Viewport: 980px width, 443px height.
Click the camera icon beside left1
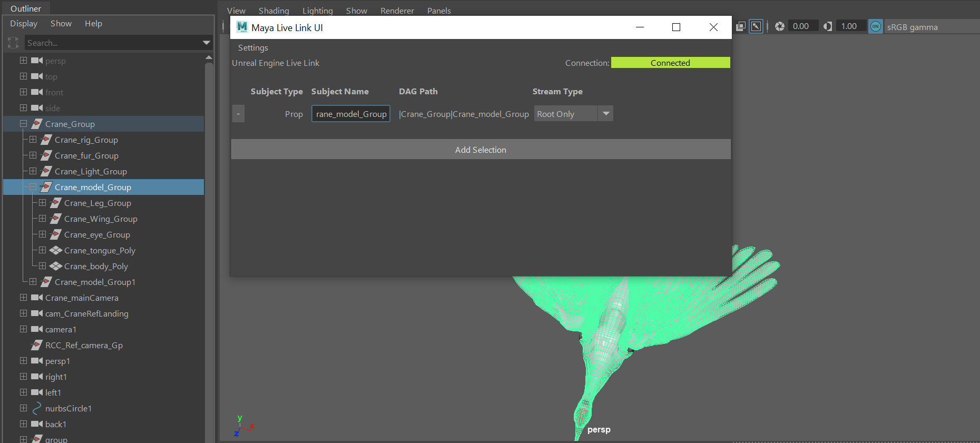pyautogui.click(x=37, y=392)
